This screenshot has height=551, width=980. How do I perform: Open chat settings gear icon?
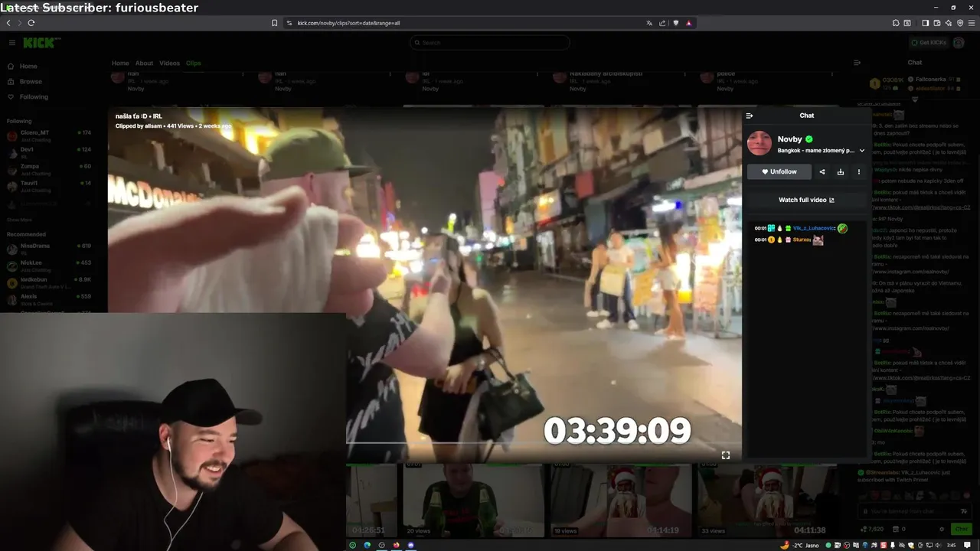point(942,529)
